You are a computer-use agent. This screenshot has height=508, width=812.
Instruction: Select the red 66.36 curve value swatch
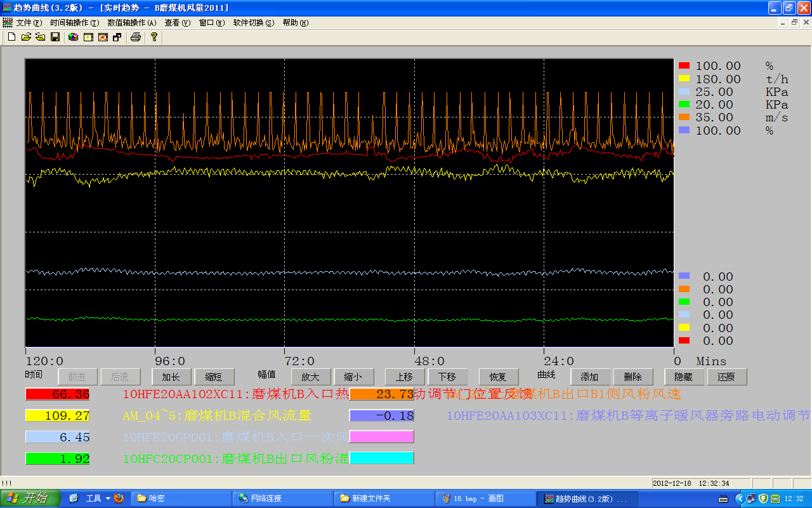[57, 394]
